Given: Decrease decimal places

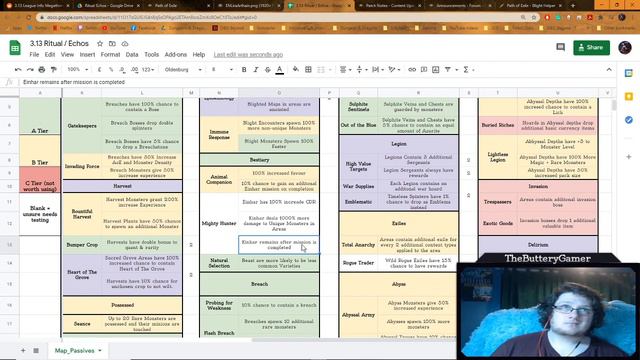Looking at the screenshot, I should (x=122, y=70).
